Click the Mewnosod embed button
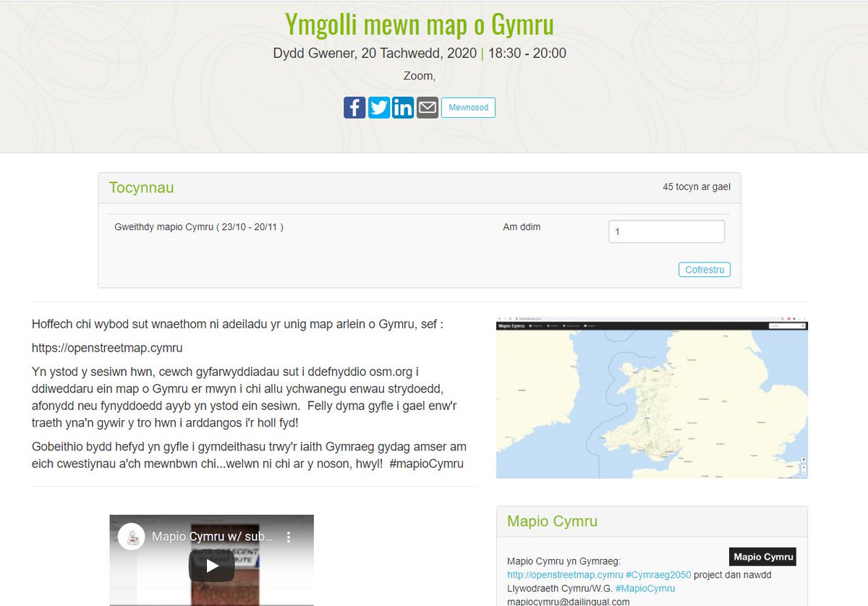The image size is (868, 606). pos(468,107)
